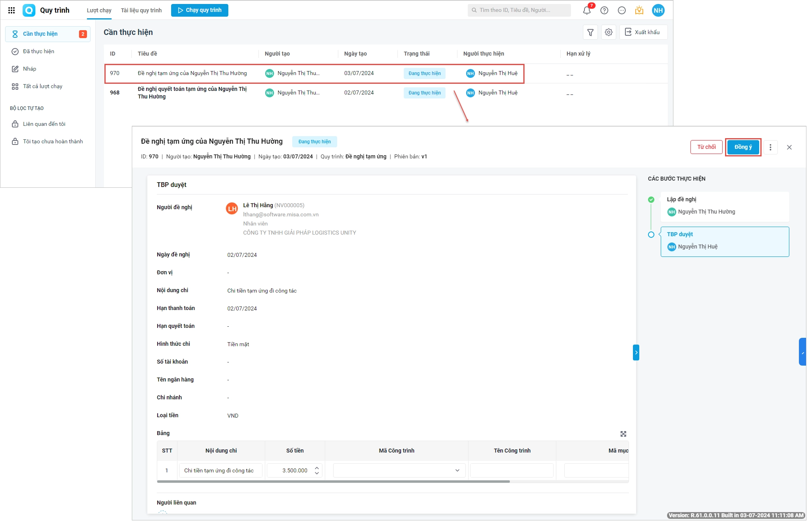Open the list settings gear icon

pyautogui.click(x=609, y=32)
